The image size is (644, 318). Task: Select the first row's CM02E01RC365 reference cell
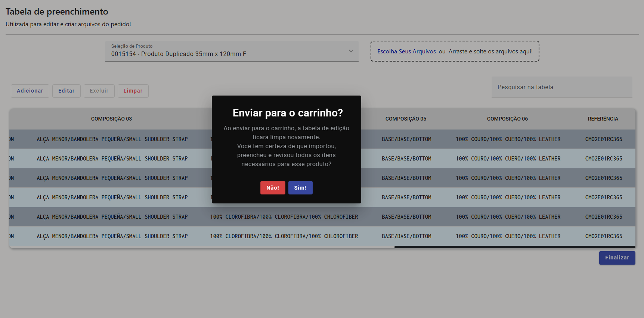point(603,139)
